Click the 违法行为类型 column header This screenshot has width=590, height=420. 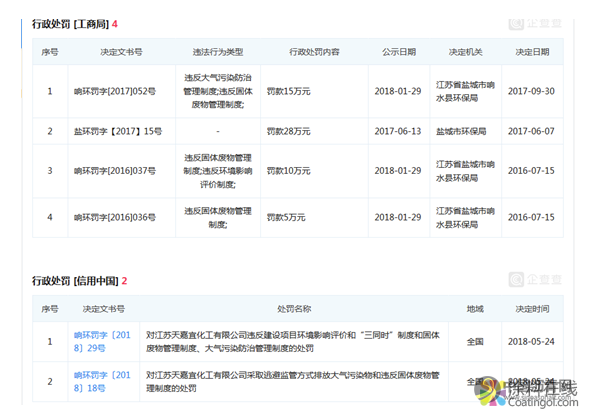[218, 52]
